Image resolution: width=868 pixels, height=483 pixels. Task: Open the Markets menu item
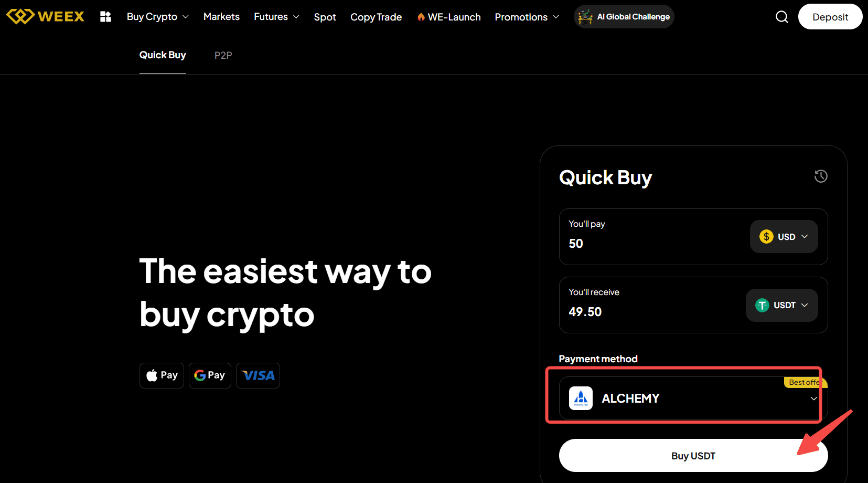(221, 17)
